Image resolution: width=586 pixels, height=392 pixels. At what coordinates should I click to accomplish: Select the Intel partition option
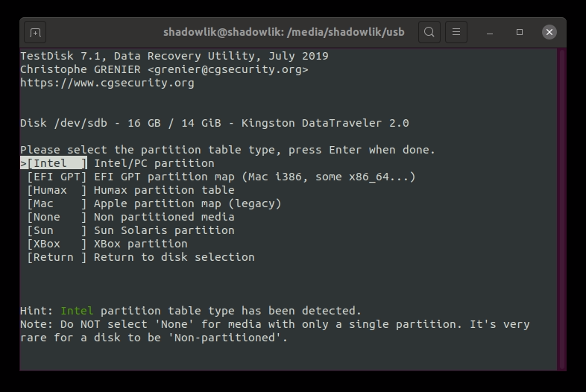pos(117,163)
